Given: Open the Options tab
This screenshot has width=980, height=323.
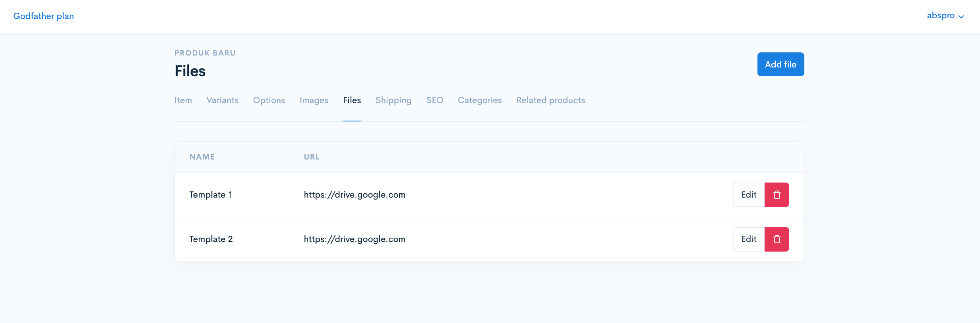Looking at the screenshot, I should 269,100.
